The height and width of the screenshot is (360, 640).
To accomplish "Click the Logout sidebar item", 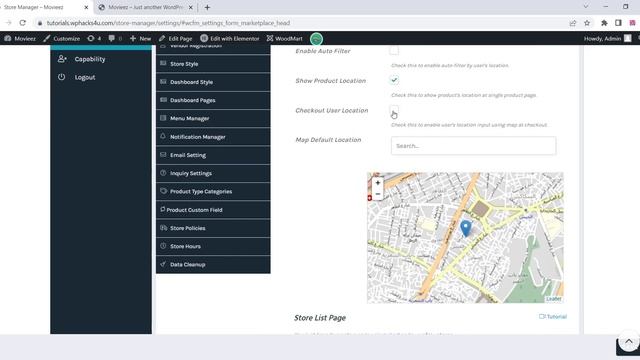I will click(x=101, y=77).
